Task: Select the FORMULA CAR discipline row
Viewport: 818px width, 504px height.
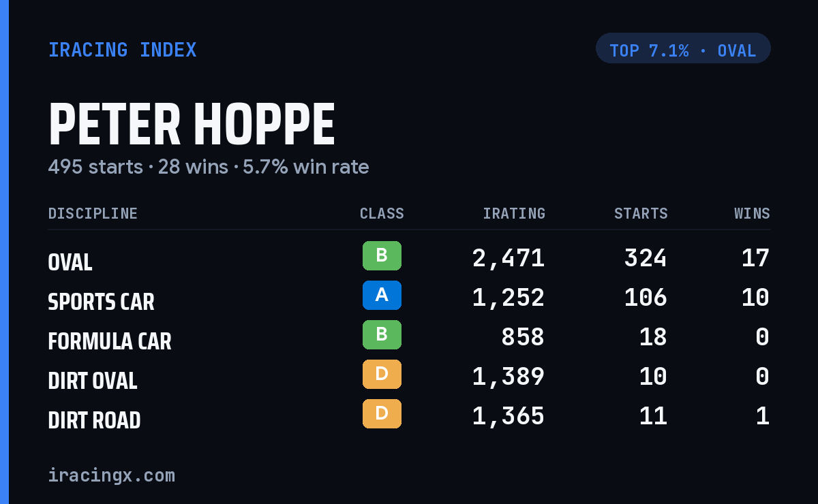Action: 409,338
